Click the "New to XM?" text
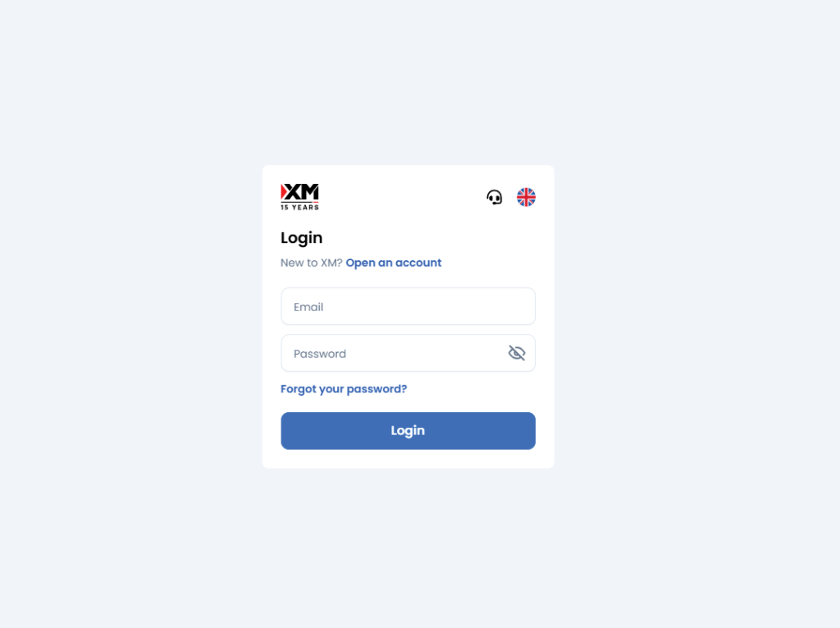 point(312,263)
